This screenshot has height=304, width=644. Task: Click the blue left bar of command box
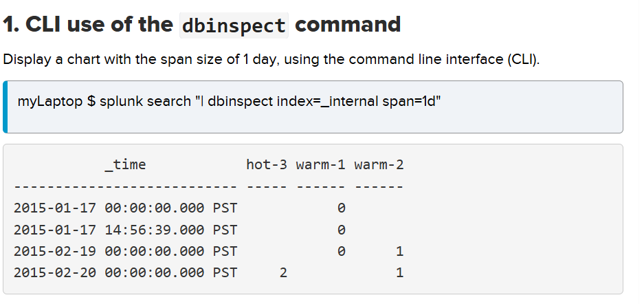click(x=5, y=107)
